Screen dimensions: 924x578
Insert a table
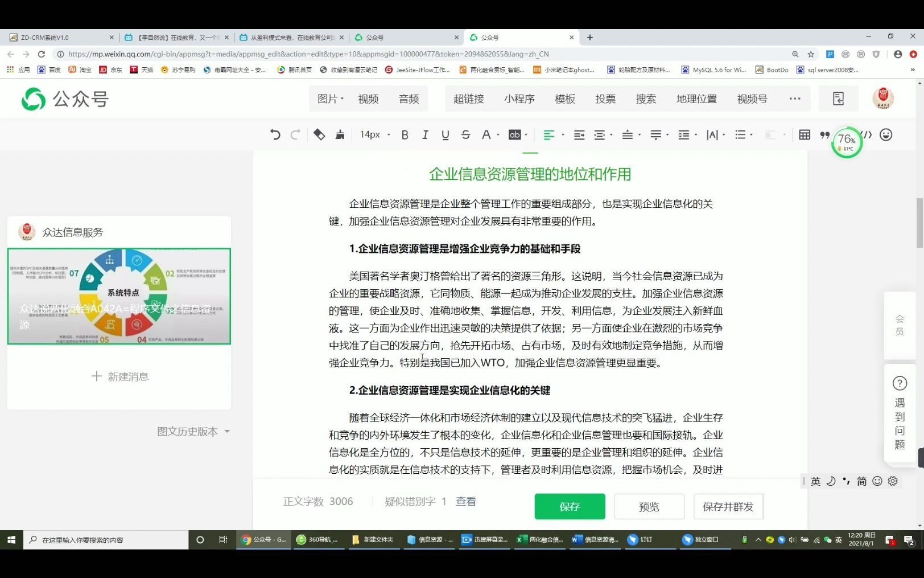pos(805,135)
